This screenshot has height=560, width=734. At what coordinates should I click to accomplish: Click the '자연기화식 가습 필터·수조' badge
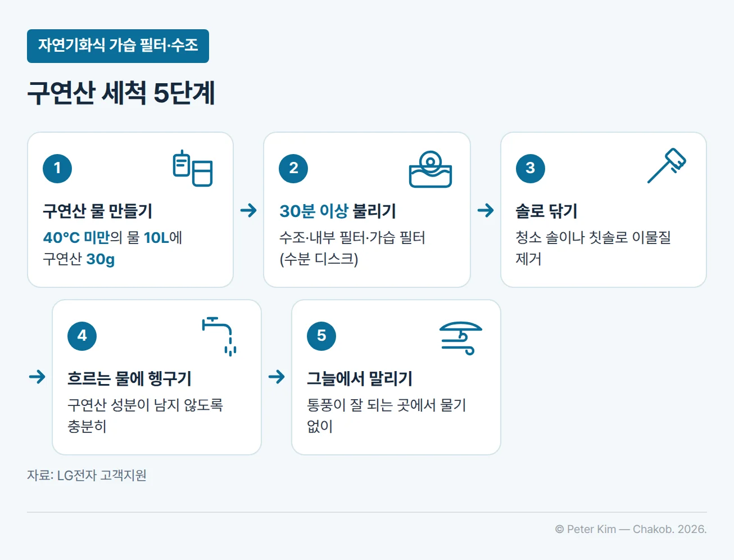(118, 46)
